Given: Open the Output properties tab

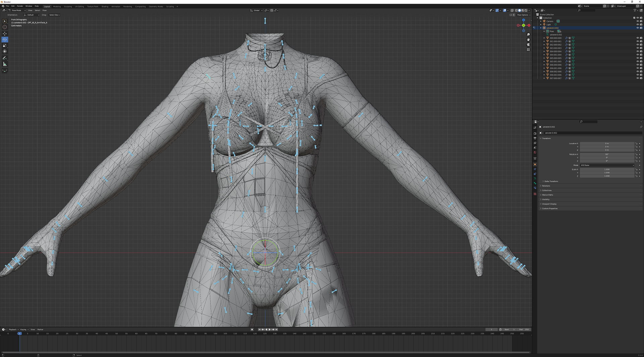Looking at the screenshot, I should (x=535, y=138).
